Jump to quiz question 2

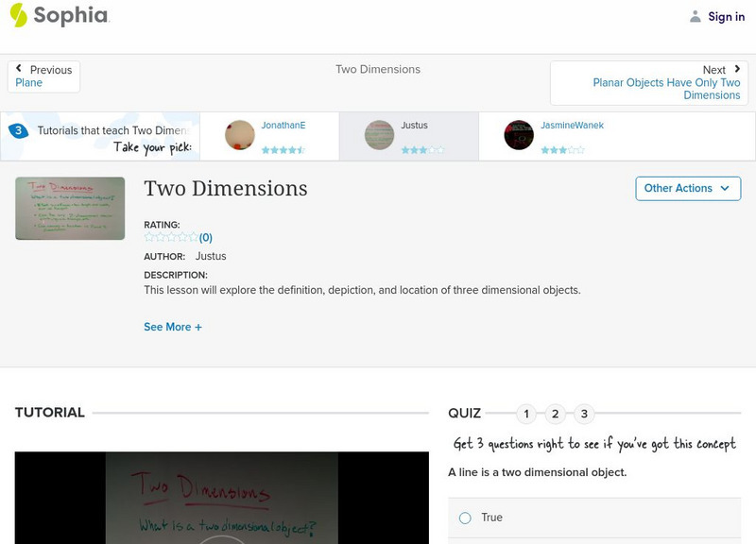(556, 412)
